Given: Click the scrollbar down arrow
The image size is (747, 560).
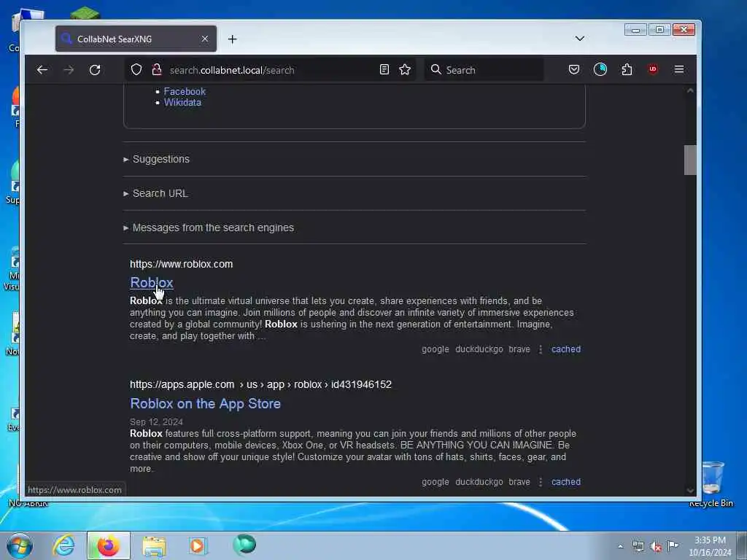Looking at the screenshot, I should tap(690, 491).
